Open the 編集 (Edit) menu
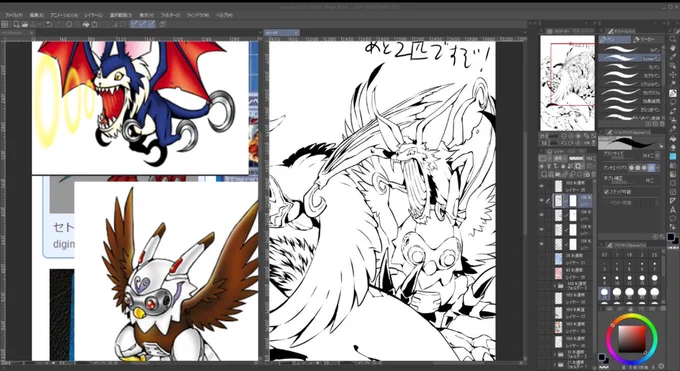This screenshot has height=371, width=680. 37,16
